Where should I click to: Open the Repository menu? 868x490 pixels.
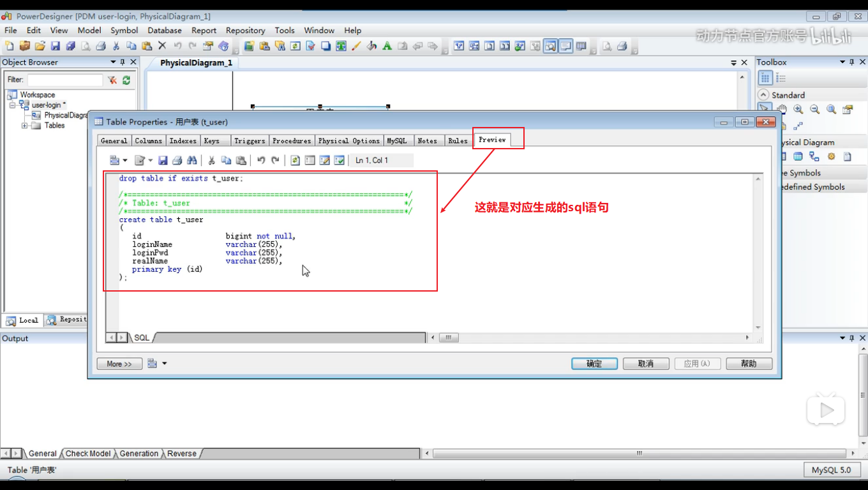pos(245,30)
